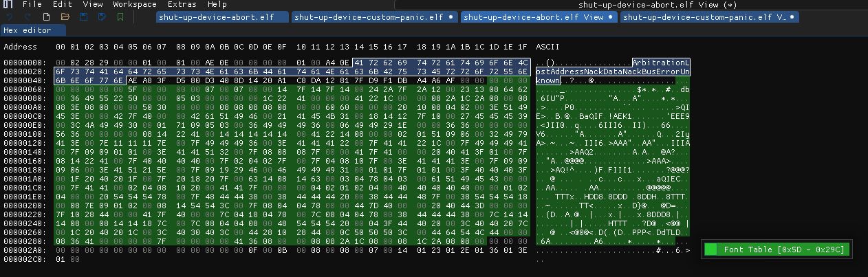Switch to shut-up-device-abort.elf tab
The width and height of the screenshot is (868, 277).
click(221, 17)
